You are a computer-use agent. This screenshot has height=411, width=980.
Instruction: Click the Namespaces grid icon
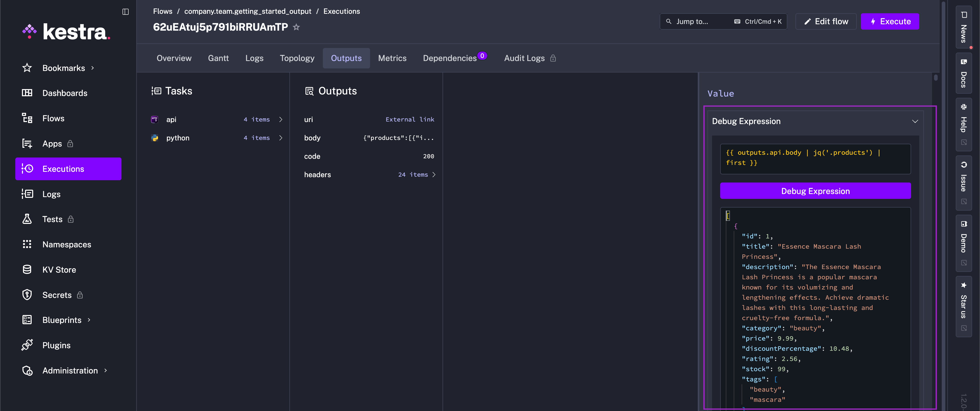(27, 244)
